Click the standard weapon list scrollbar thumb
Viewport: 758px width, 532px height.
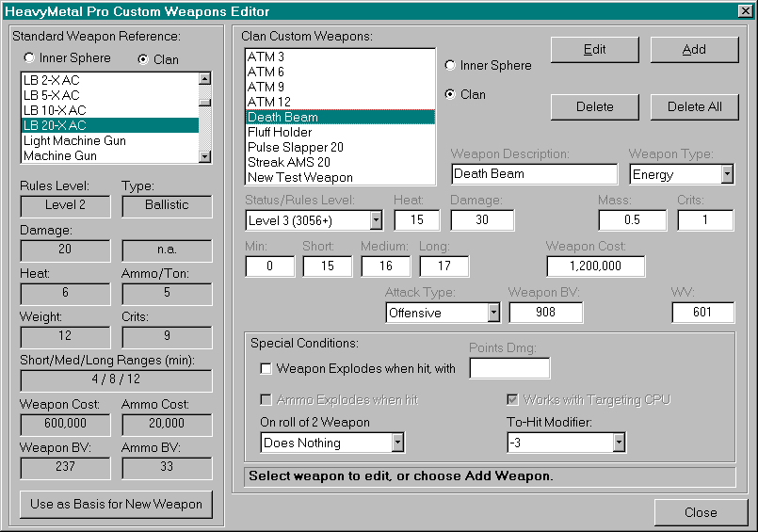205,103
